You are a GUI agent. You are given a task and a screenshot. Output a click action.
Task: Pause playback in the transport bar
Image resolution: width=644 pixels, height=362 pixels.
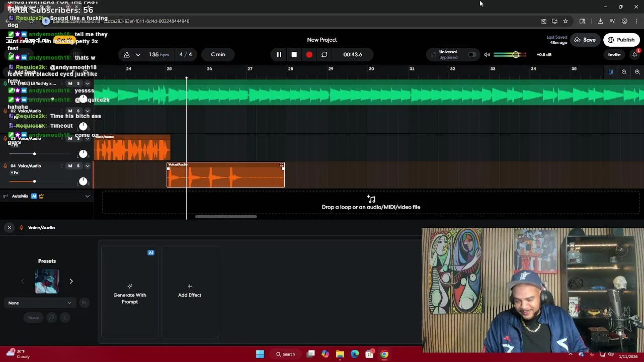pyautogui.click(x=279, y=54)
